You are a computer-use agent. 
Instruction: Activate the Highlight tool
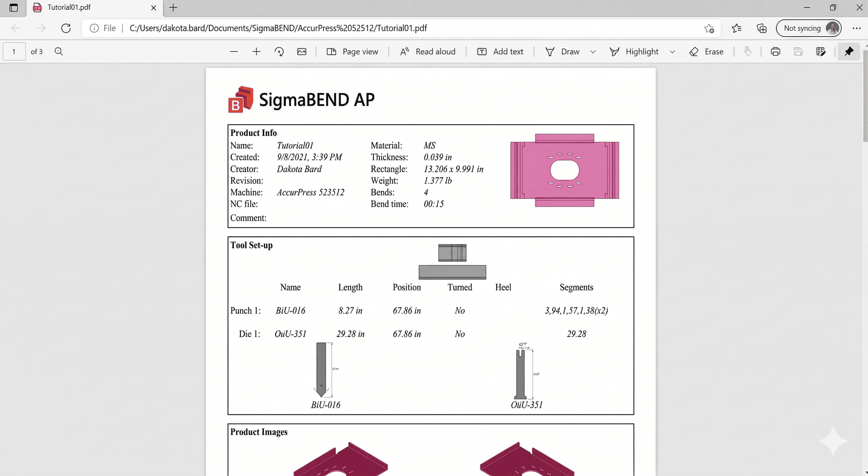pyautogui.click(x=634, y=51)
